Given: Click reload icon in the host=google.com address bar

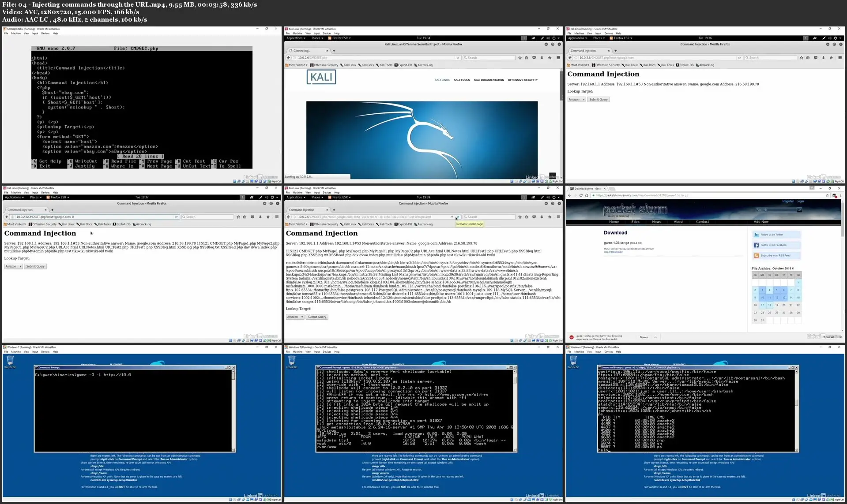Looking at the screenshot, I should point(740,58).
